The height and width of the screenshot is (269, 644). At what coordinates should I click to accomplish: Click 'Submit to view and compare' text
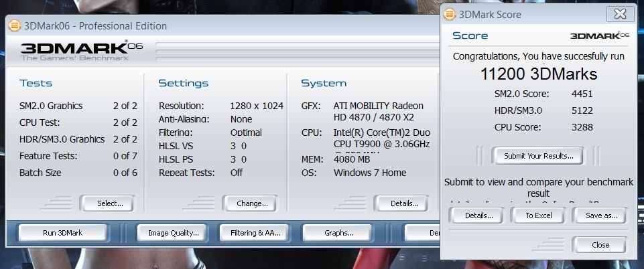point(538,187)
